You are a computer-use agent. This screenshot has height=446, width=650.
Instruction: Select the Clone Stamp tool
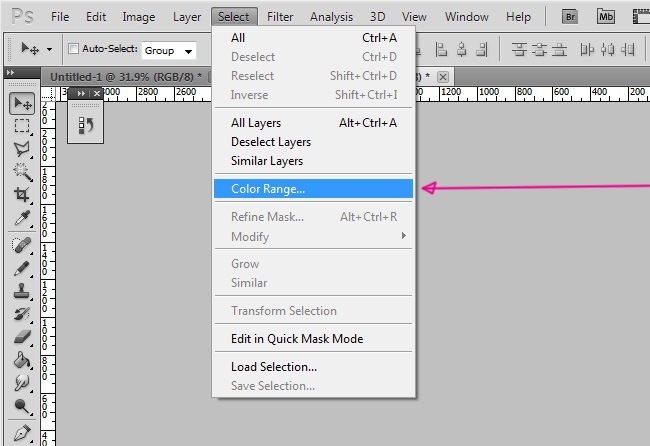pos(22,291)
